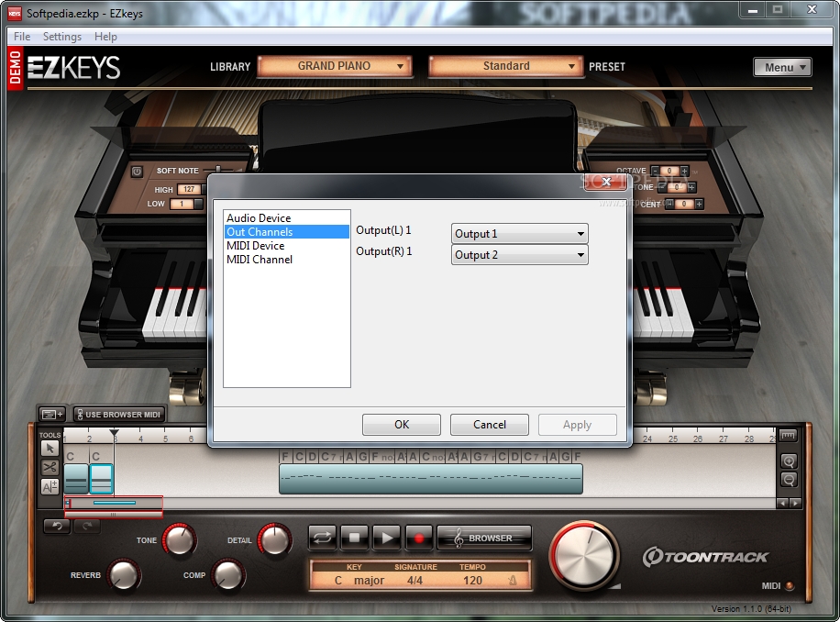Decrease Octave with the minus button
The width and height of the screenshot is (840, 622).
(x=655, y=171)
